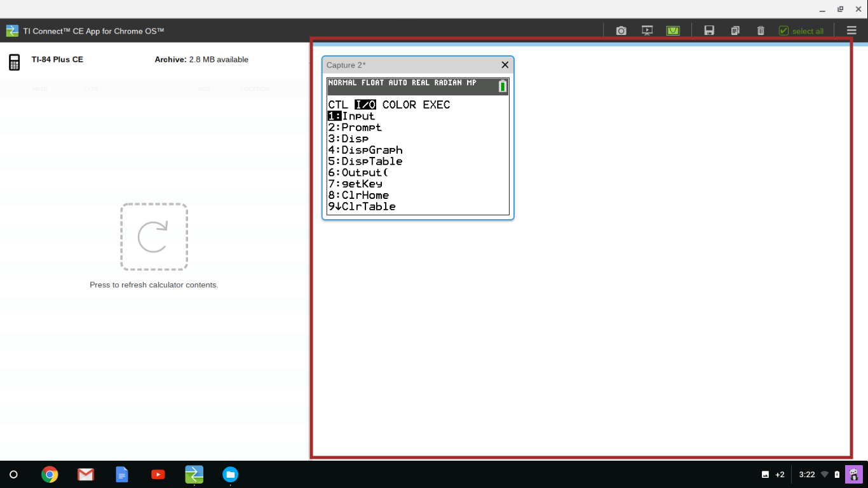Open the Chrome OS launcher button
The height and width of the screenshot is (488, 868).
13,475
